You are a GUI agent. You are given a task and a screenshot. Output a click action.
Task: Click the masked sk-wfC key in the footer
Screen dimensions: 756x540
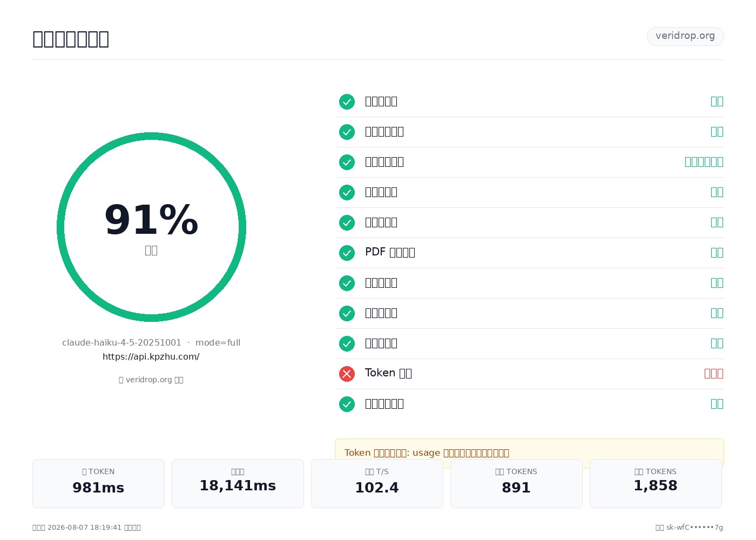694,528
